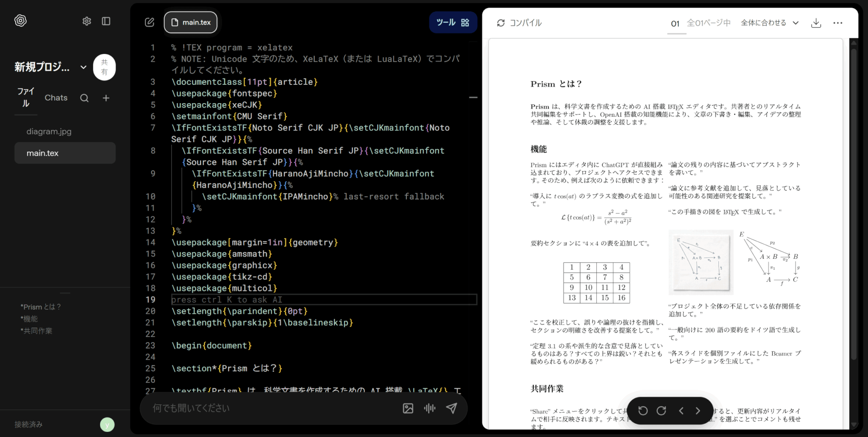
Task: Toggle the sidebar panel icon
Action: tap(106, 21)
